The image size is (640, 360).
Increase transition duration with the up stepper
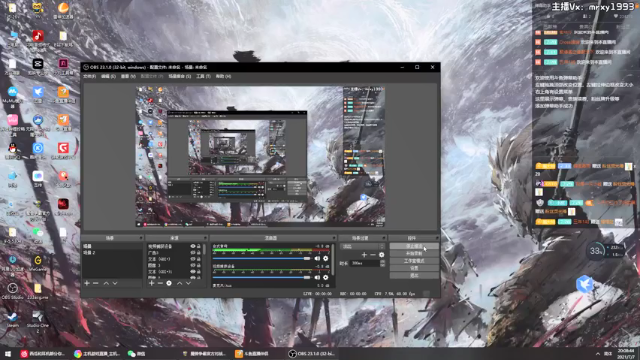click(x=382, y=262)
